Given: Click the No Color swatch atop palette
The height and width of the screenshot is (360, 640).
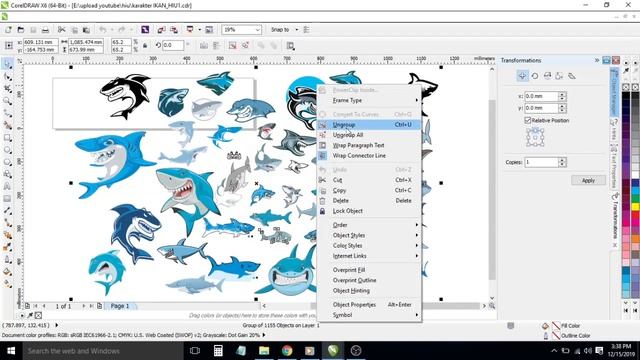Looking at the screenshot, I should (x=626, y=87).
